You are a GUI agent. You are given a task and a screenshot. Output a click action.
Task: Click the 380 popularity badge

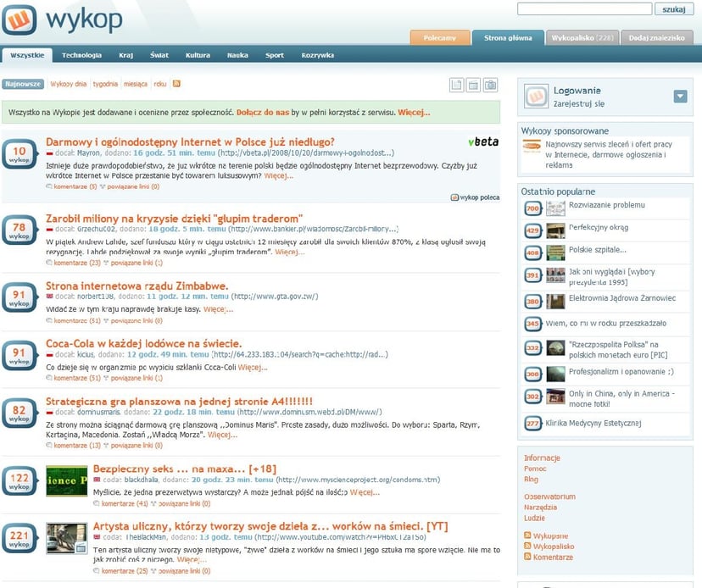click(532, 302)
